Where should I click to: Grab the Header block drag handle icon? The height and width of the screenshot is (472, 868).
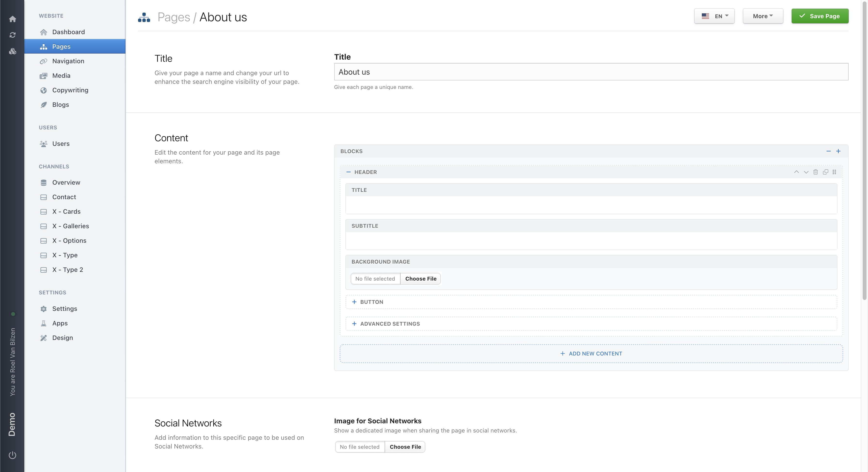[835, 172]
